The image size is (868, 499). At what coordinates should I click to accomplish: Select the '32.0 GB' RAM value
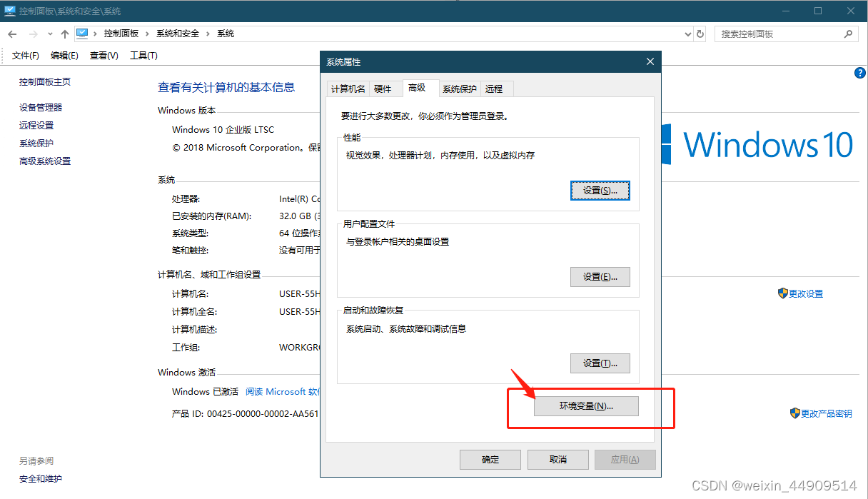pos(298,216)
